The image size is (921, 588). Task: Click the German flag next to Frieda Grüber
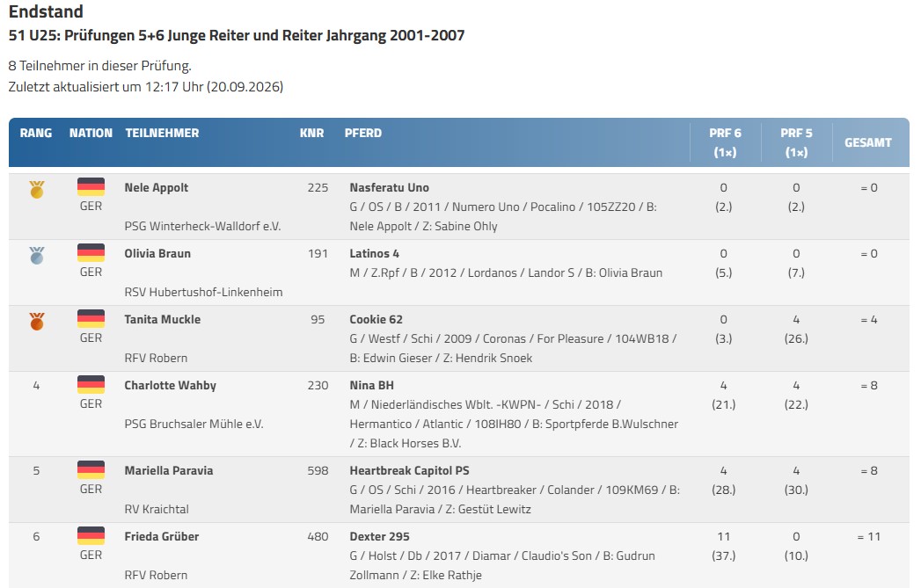(x=91, y=536)
